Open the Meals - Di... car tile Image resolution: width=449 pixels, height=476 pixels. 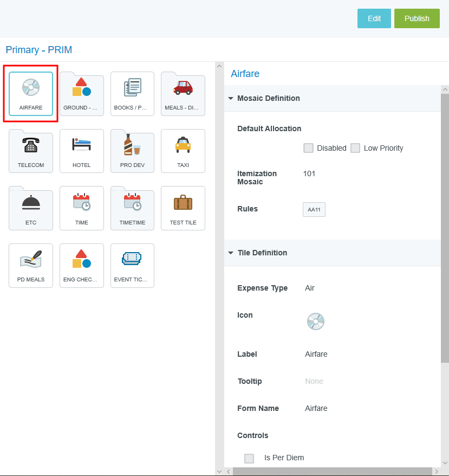click(183, 94)
